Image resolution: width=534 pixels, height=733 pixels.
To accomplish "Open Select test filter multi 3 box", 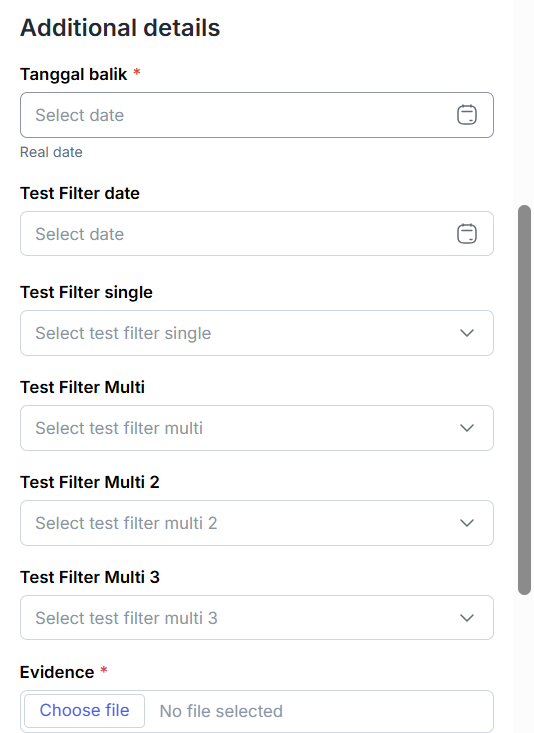I will tap(257, 618).
